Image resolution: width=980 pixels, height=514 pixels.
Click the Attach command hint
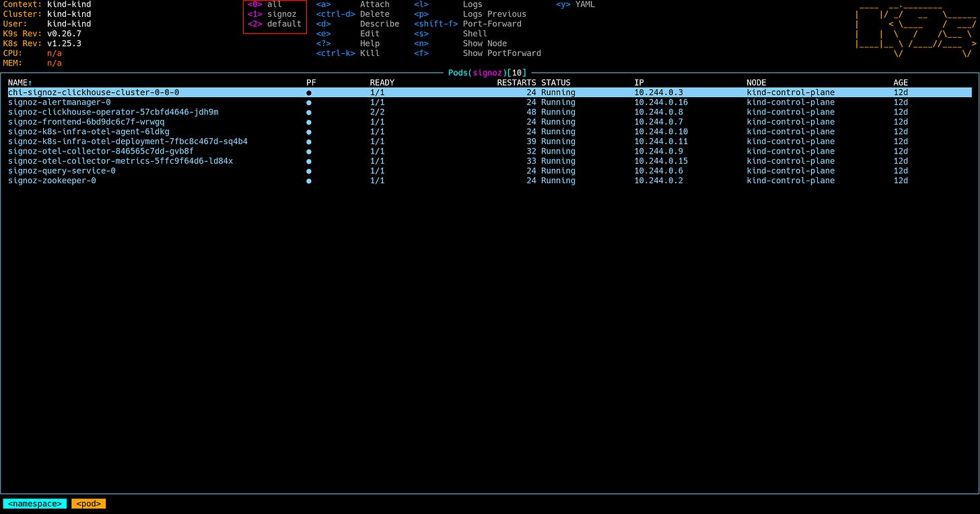click(x=353, y=5)
